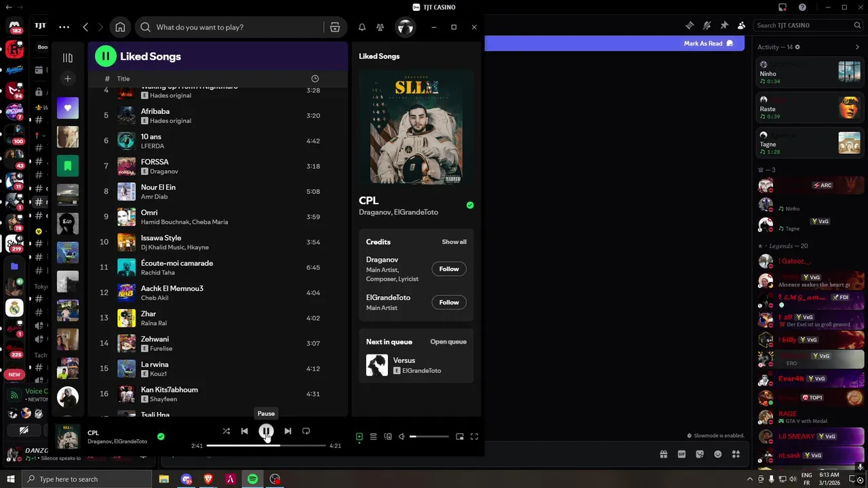
Task: Open Discord help question mark icon
Action: tap(802, 7)
